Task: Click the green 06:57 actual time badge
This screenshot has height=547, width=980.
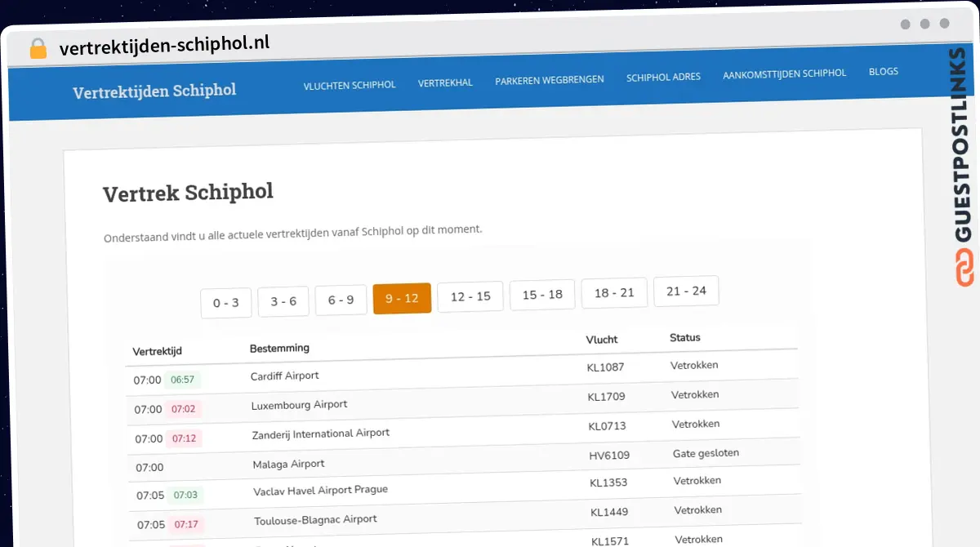Action: tap(182, 380)
